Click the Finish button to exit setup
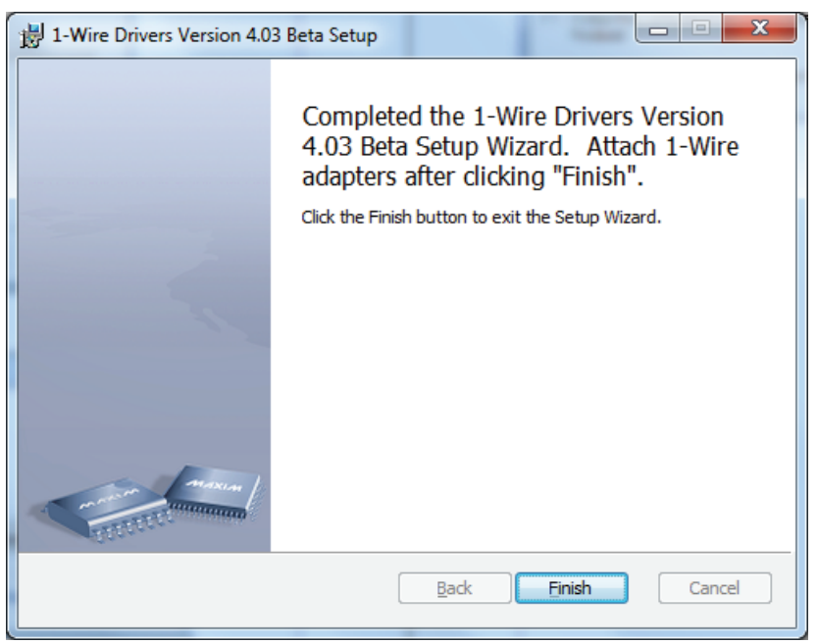 570,588
